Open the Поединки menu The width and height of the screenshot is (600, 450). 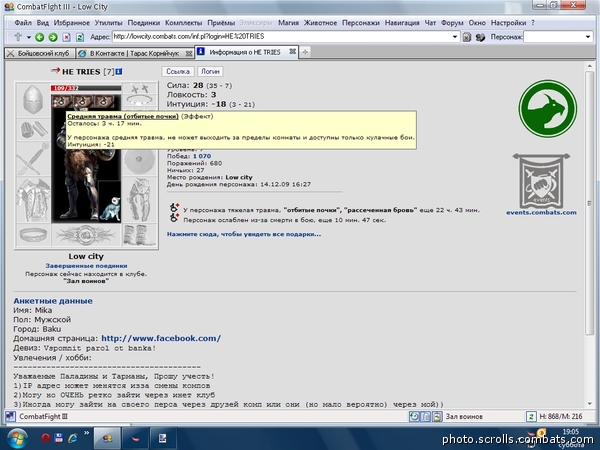pyautogui.click(x=144, y=23)
